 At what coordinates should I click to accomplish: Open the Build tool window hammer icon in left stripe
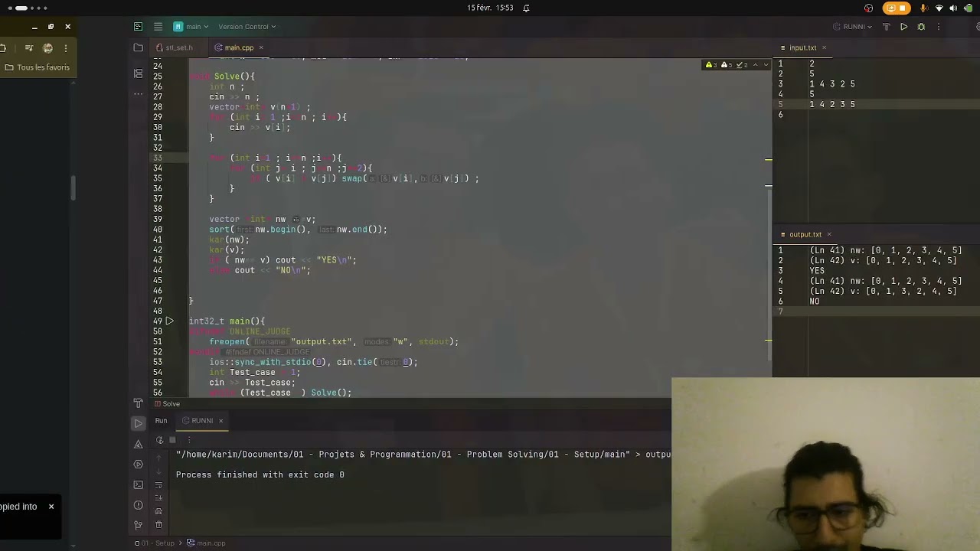point(138,403)
